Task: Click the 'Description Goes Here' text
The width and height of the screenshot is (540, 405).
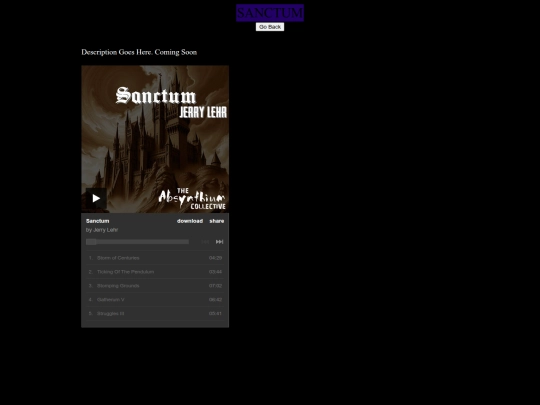Action: click(x=139, y=52)
